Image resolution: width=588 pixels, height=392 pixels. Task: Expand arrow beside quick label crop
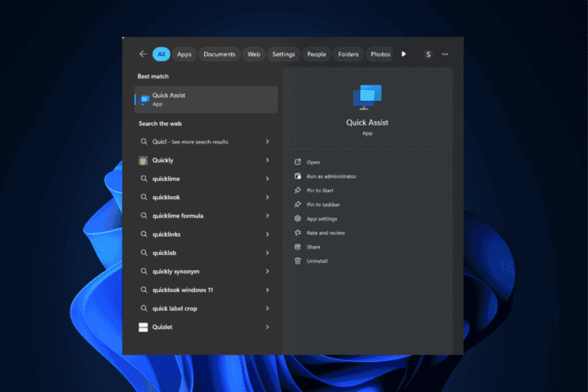pos(267,308)
